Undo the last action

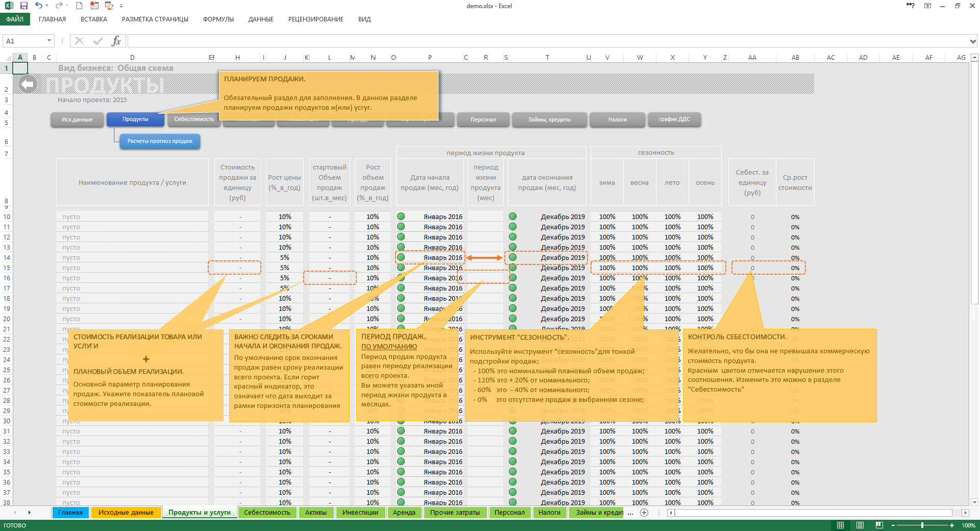pos(38,6)
